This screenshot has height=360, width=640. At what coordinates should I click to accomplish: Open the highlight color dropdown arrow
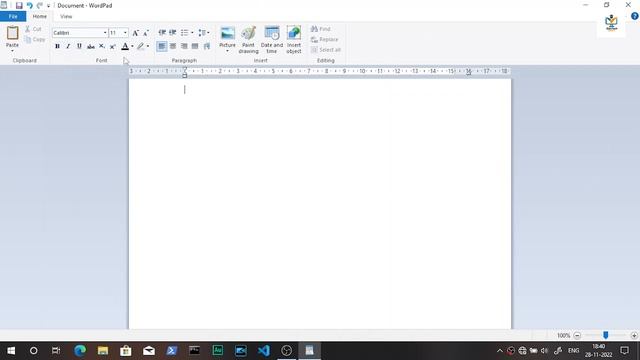click(148, 46)
